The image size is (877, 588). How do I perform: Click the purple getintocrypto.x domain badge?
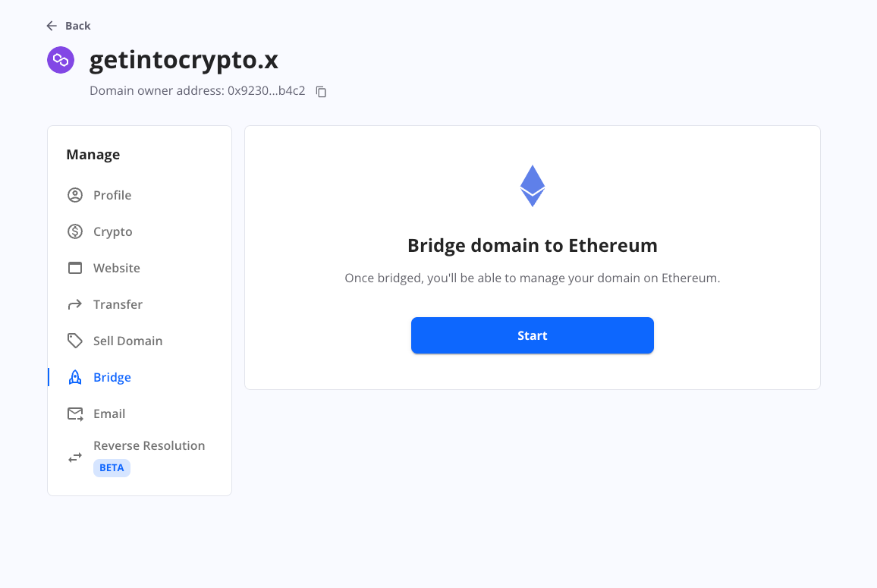61,59
